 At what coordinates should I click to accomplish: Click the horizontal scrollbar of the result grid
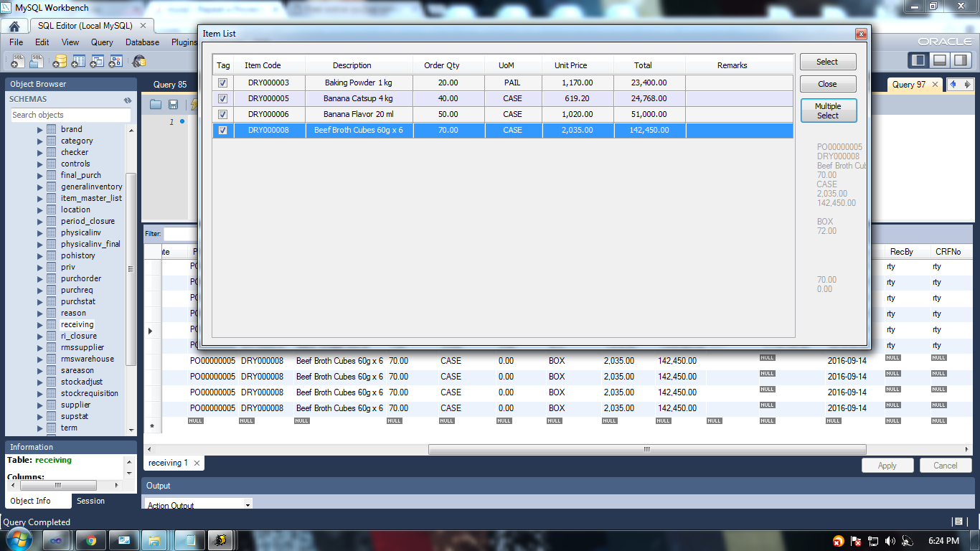tap(646, 450)
